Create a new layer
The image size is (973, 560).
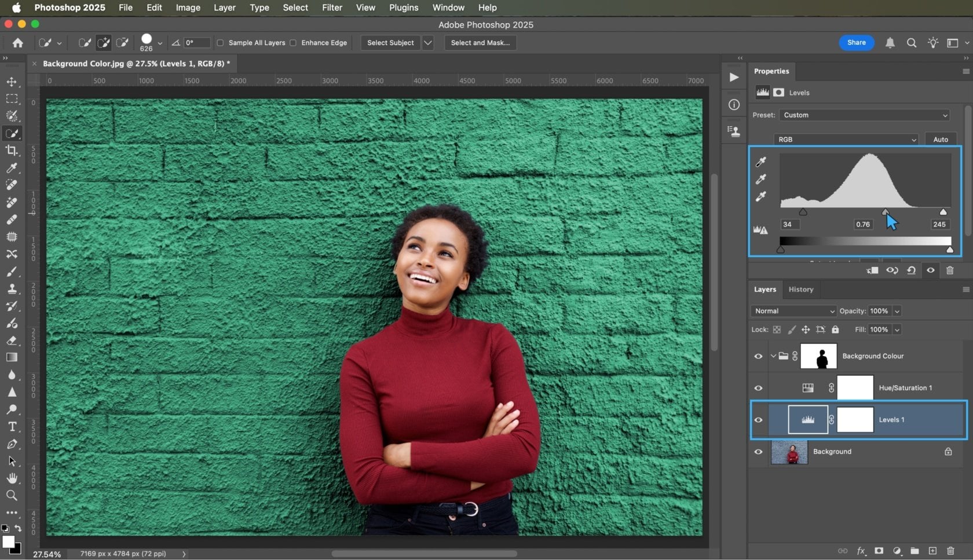click(x=932, y=551)
